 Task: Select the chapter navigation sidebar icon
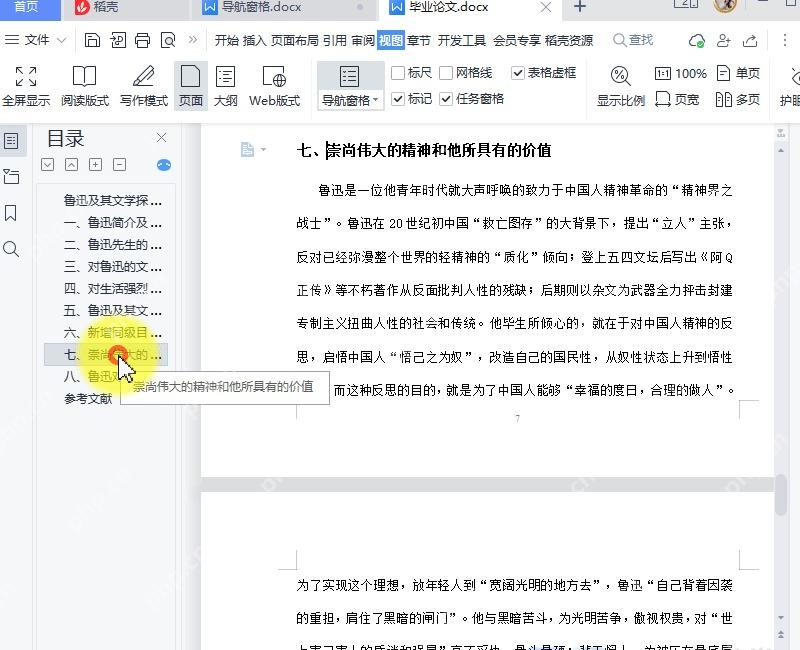click(11, 177)
